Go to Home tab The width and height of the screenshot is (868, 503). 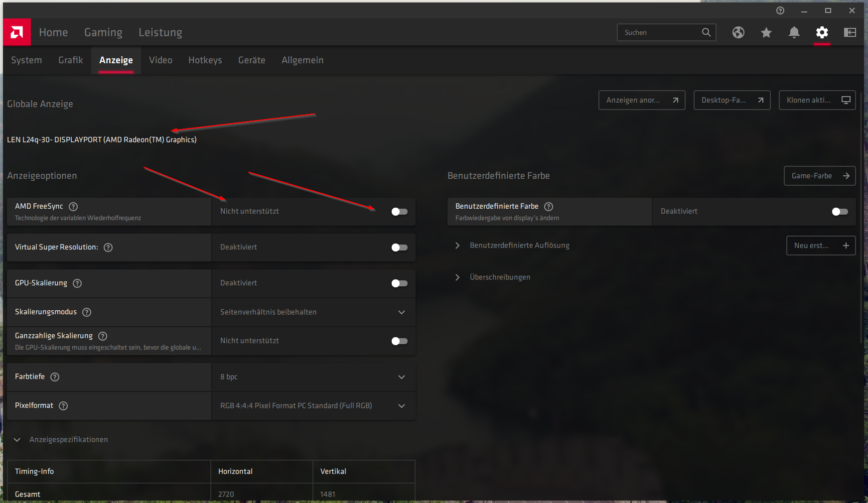53,32
